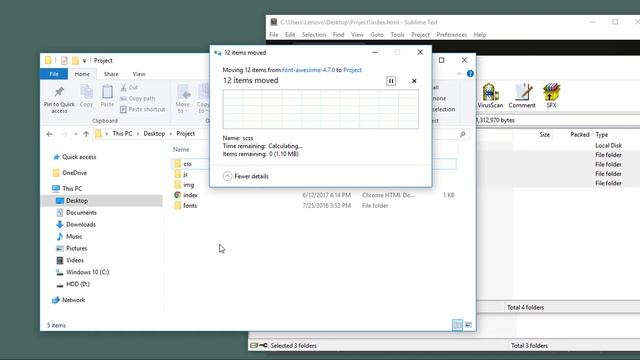Select This PC in the navigation pane
This screenshot has width=640, height=360.
[67, 189]
